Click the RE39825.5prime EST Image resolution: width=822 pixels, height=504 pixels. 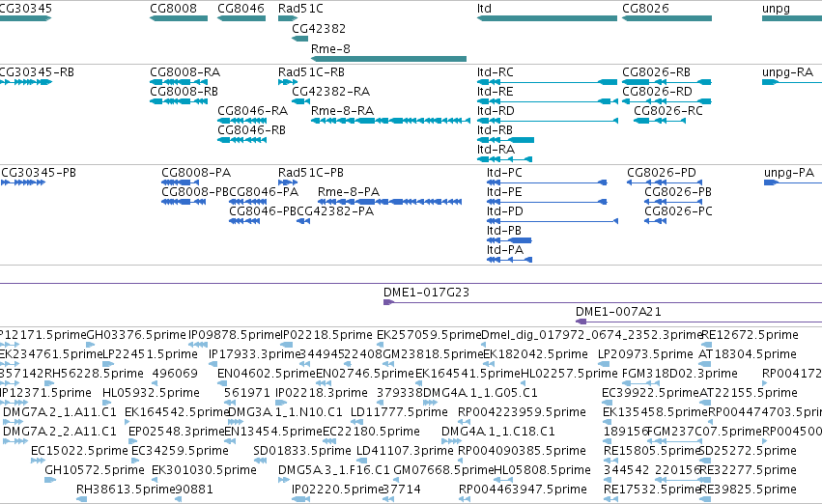(x=706, y=500)
